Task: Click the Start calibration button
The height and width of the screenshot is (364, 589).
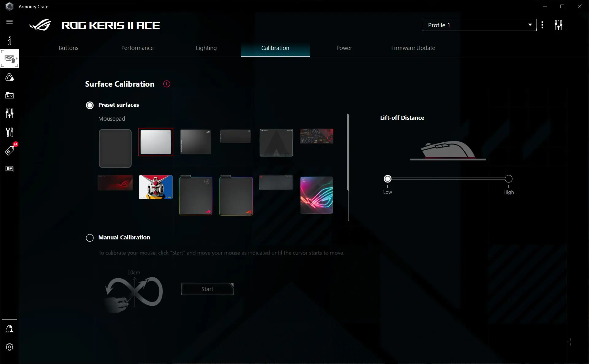Action: click(207, 289)
